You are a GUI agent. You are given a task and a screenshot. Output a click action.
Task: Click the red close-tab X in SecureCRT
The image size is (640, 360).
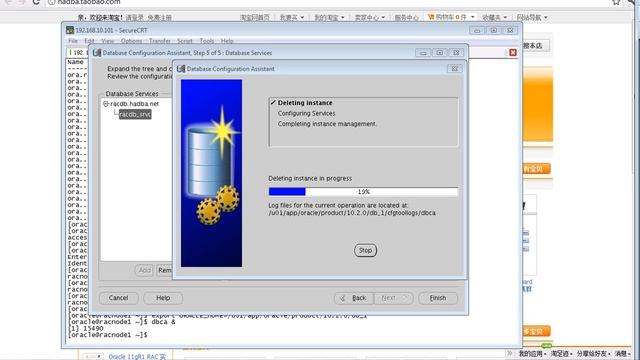tap(513, 53)
